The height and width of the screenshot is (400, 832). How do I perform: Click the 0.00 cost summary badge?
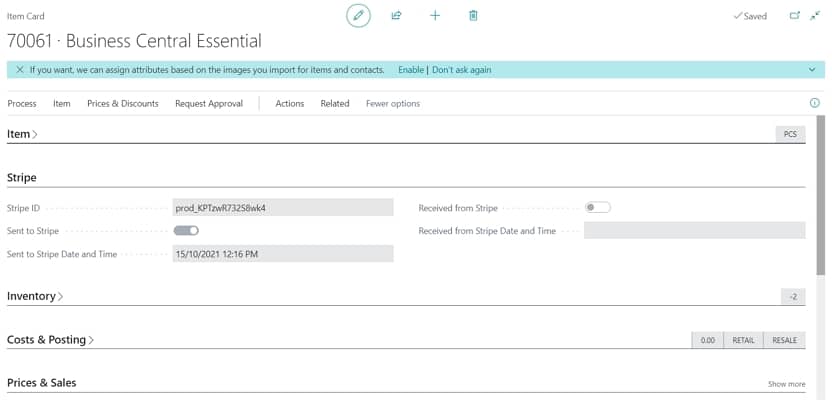[x=707, y=340]
